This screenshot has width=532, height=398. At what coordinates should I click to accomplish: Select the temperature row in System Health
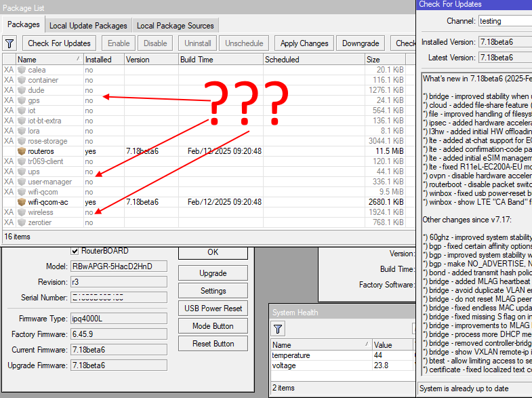342,355
